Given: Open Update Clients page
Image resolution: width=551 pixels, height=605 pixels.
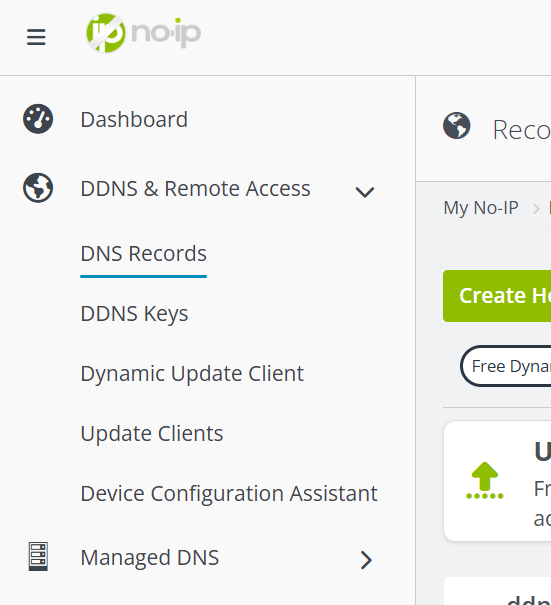Looking at the screenshot, I should 152,433.
